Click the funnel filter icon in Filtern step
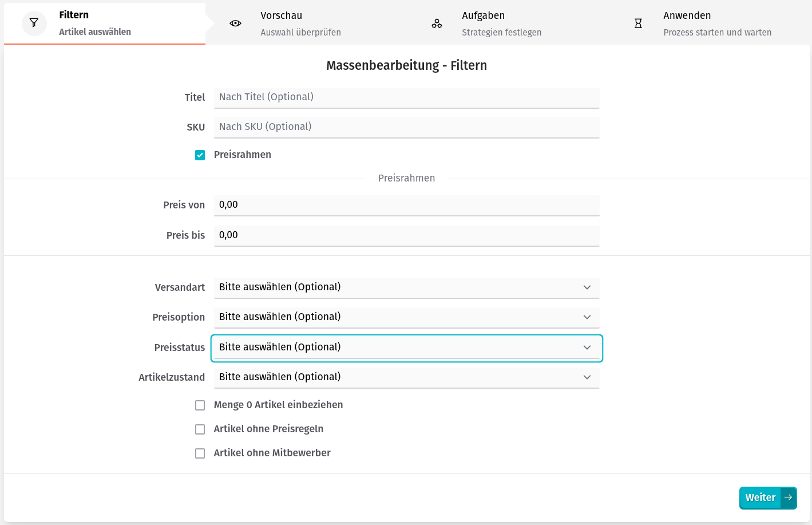 [x=34, y=23]
